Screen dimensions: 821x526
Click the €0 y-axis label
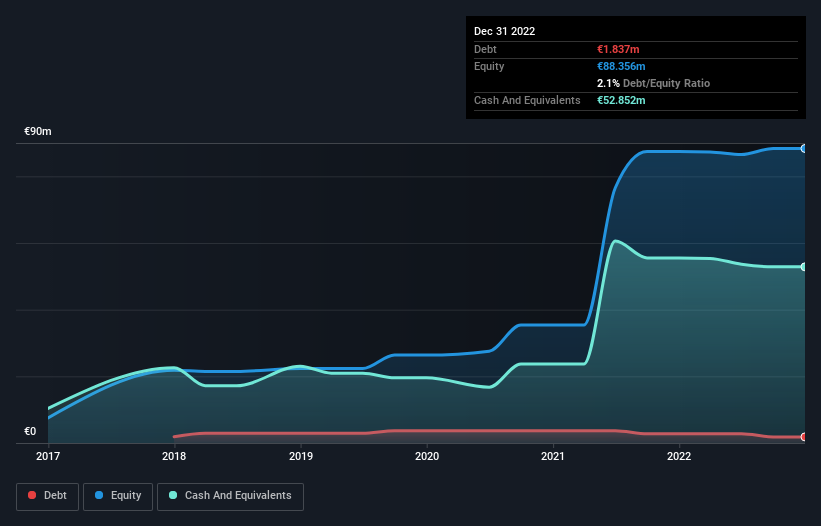point(30,431)
